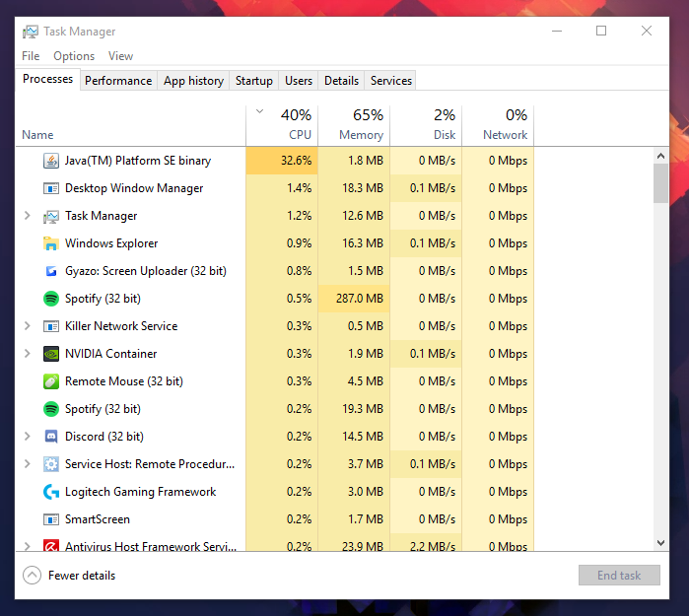Viewport: 689px width, 616px height.
Task: Click the Desktop Window Manager process icon
Action: coord(51,188)
